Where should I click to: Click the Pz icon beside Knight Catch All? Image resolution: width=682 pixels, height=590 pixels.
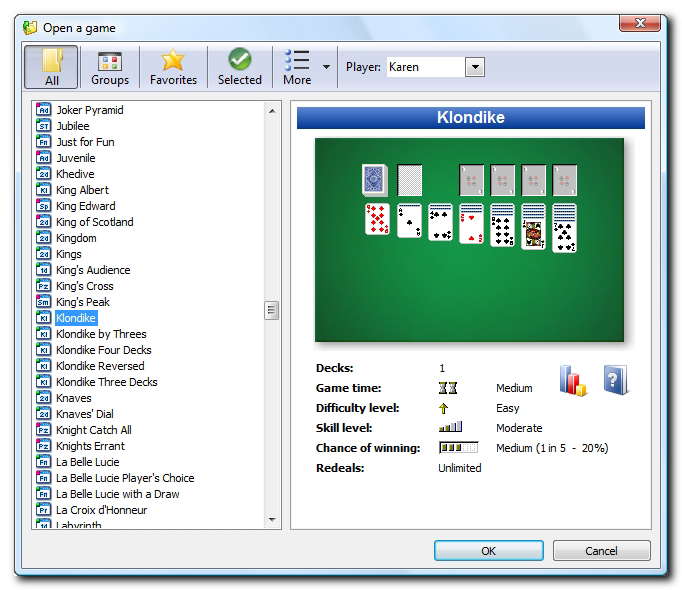pos(43,430)
